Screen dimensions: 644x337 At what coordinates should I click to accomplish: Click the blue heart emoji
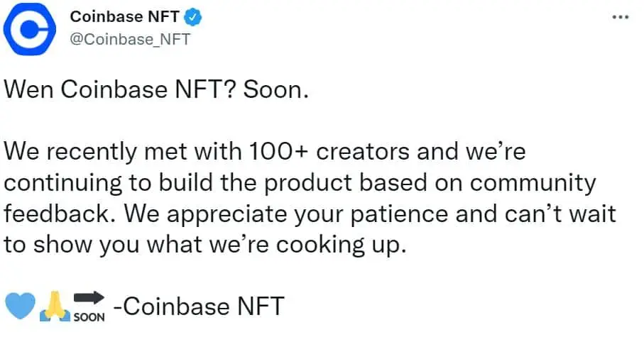[20, 306]
